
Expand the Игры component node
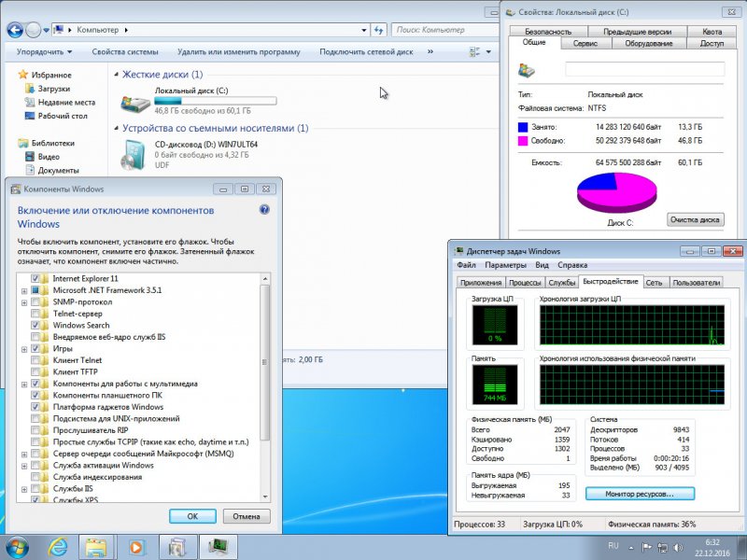(x=24, y=349)
